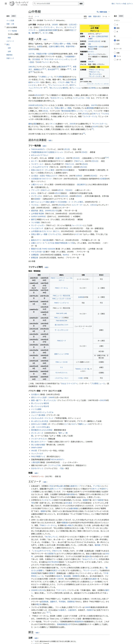Click the ログイン link
The height and width of the screenshot is (644, 138).
[x=130, y=4]
